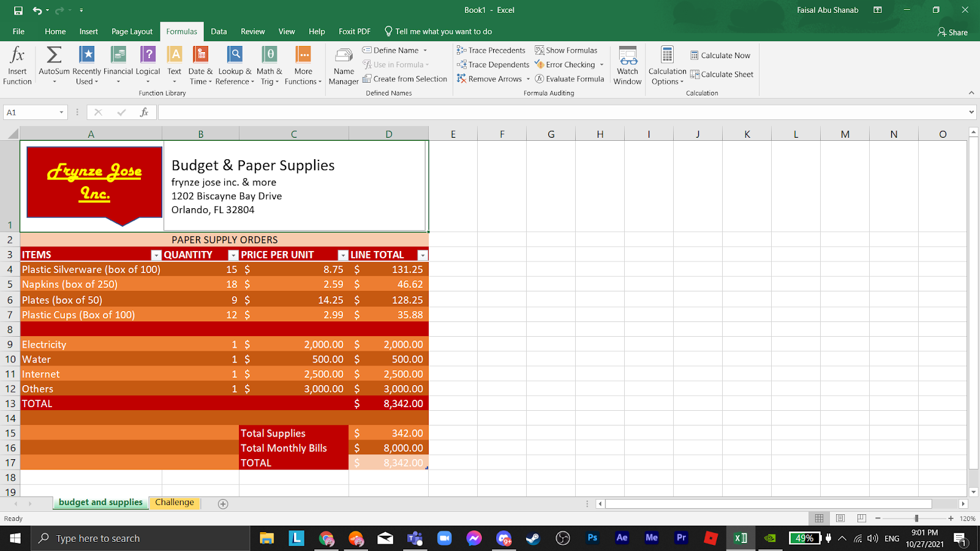
Task: Open Math & Trig functions
Action: [269, 66]
